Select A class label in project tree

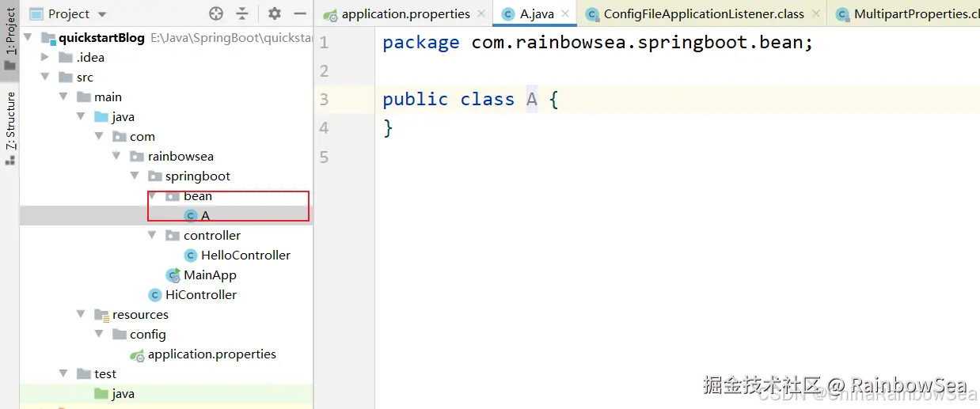tap(206, 215)
